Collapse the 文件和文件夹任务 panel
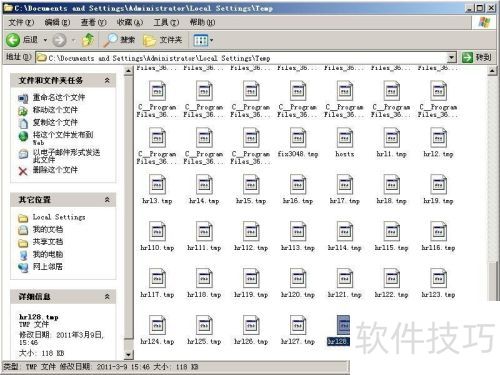 pyautogui.click(x=107, y=80)
